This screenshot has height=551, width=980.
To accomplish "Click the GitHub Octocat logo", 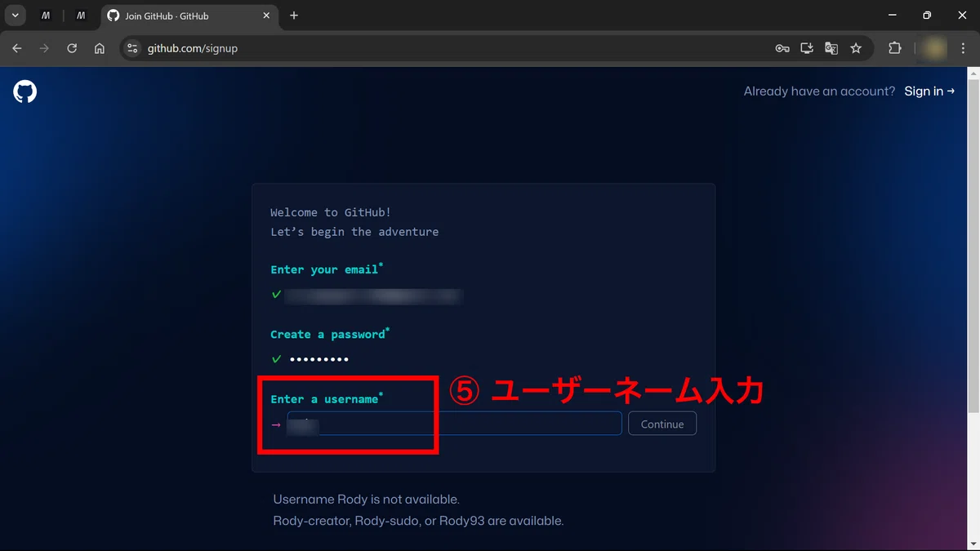I will coord(25,91).
